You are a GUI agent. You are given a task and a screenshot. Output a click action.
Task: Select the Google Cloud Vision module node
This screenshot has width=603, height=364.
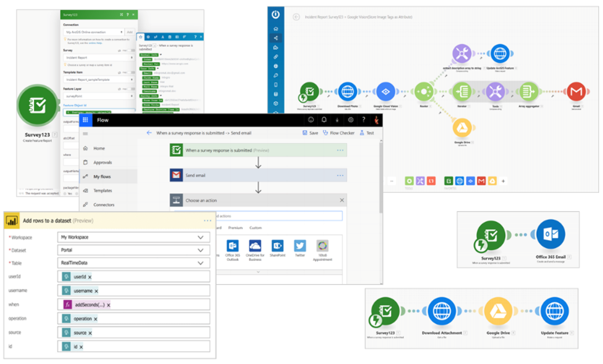(x=386, y=92)
